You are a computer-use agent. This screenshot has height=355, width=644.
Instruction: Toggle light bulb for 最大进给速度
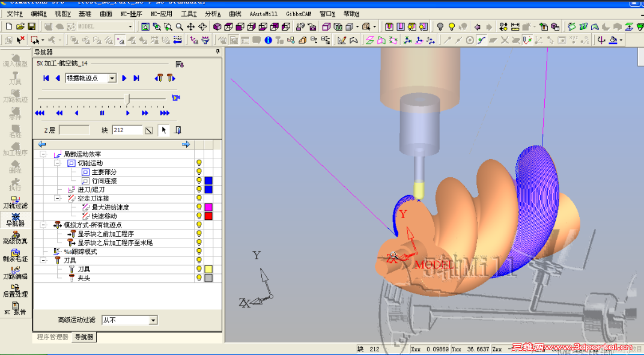click(199, 207)
